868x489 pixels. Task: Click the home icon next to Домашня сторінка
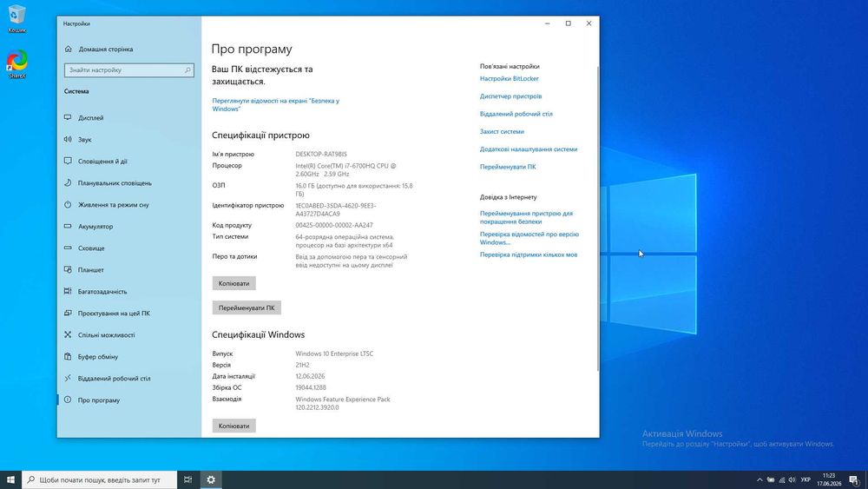(68, 49)
